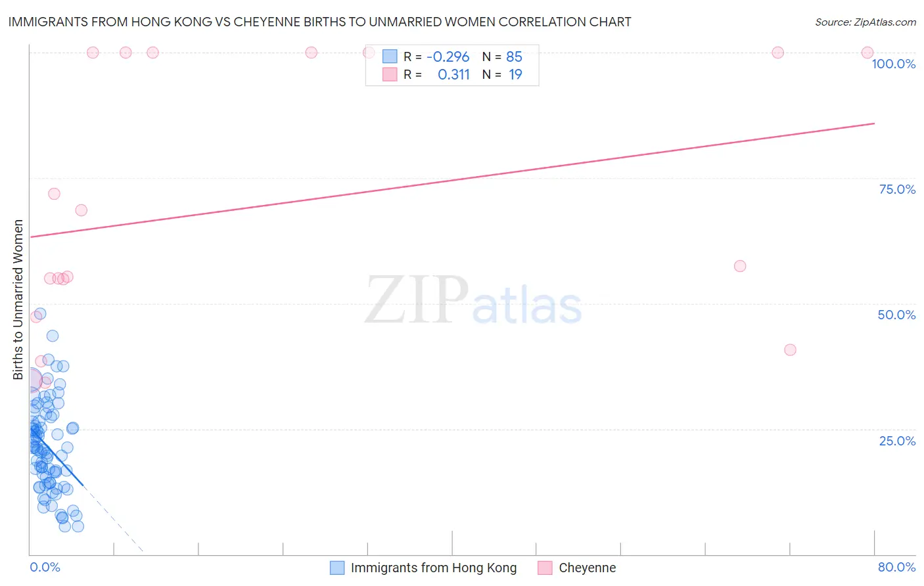Click the 100.0% y-axis tick label

point(894,64)
